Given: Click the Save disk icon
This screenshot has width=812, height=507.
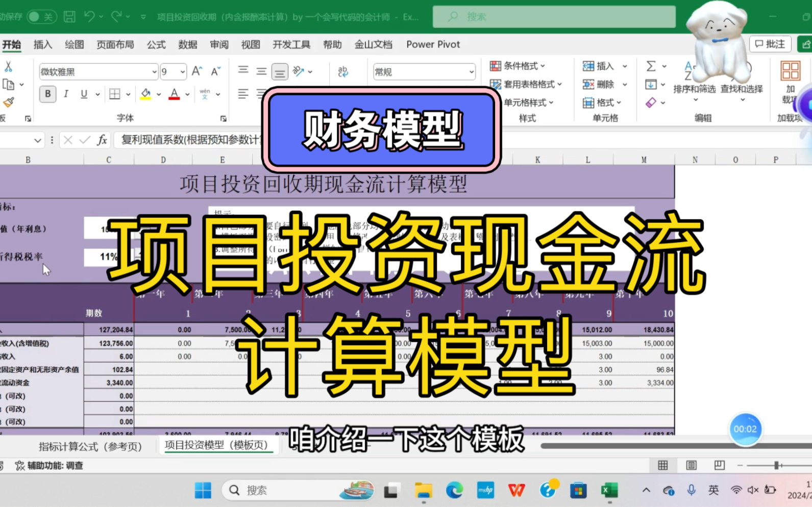Looking at the screenshot, I should click(70, 17).
